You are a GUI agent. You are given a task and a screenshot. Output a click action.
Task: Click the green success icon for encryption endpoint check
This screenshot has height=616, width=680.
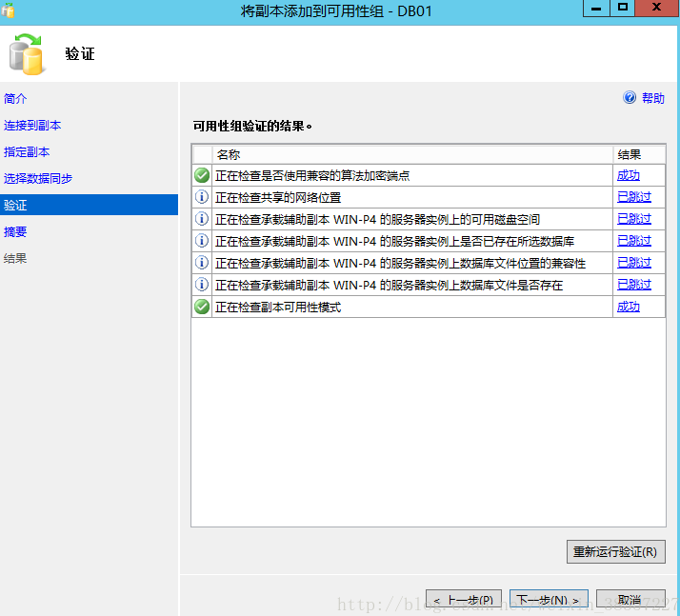click(202, 175)
